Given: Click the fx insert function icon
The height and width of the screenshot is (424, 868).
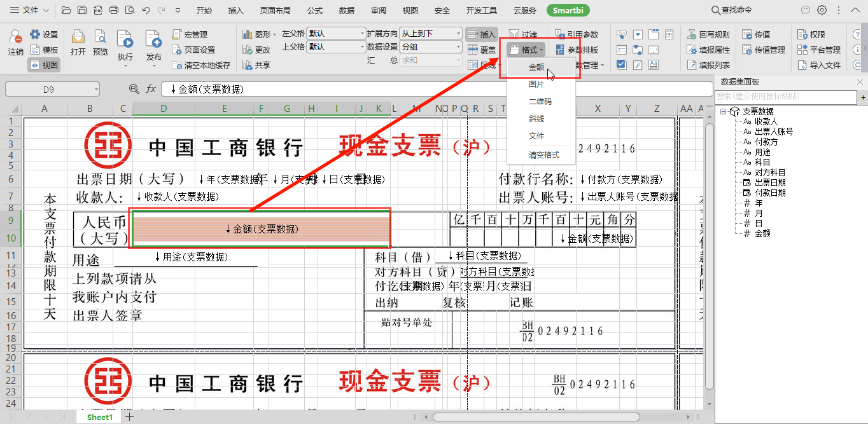Looking at the screenshot, I should click(x=151, y=89).
